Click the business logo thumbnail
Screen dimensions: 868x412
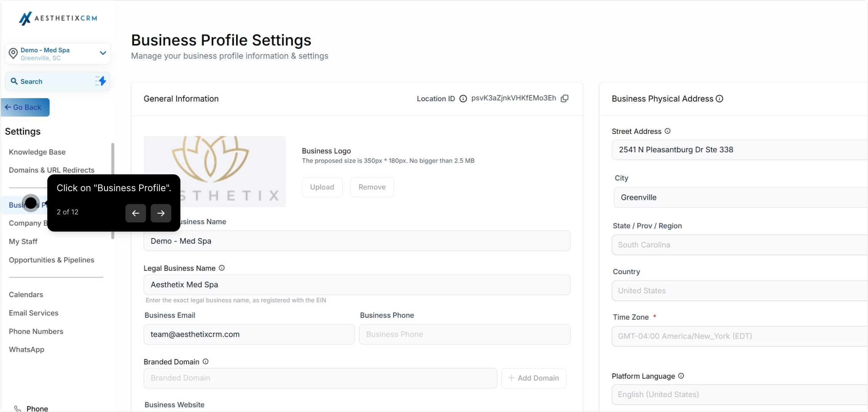tap(215, 172)
